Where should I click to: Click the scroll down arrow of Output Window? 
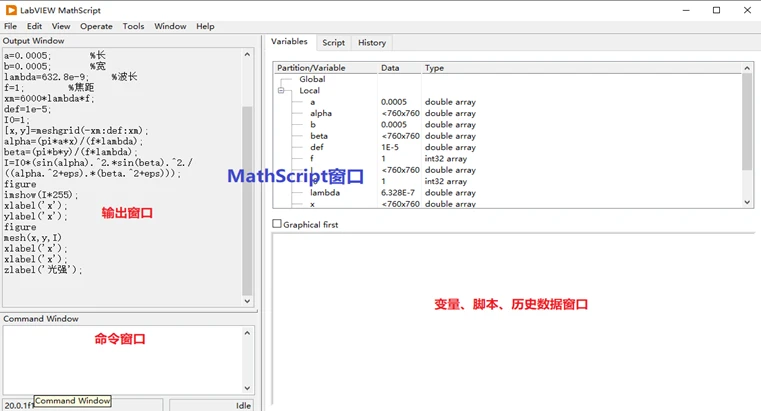[x=247, y=301]
